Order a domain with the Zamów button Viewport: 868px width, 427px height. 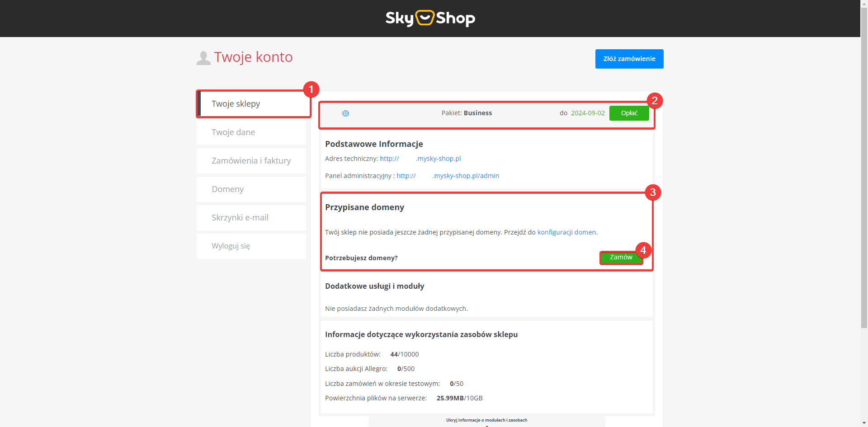(621, 257)
